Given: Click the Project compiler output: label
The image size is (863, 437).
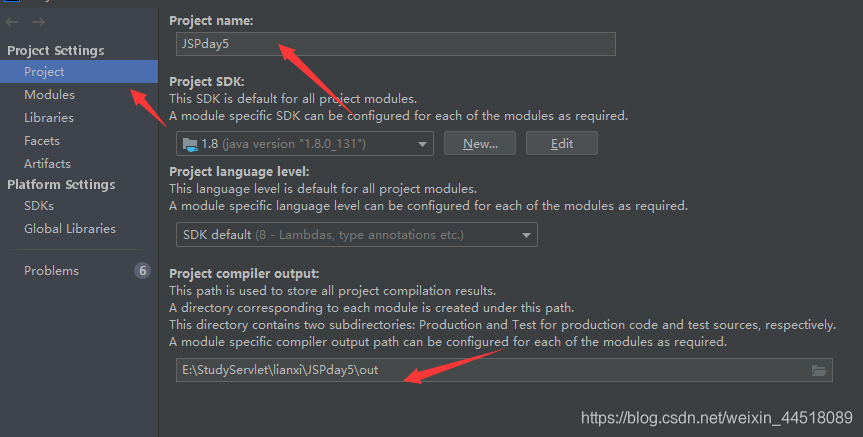Looking at the screenshot, I should coord(244,274).
